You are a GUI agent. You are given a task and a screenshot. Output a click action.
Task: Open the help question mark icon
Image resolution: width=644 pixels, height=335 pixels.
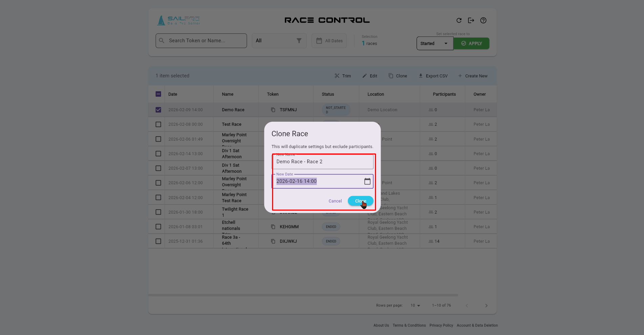[x=483, y=20]
